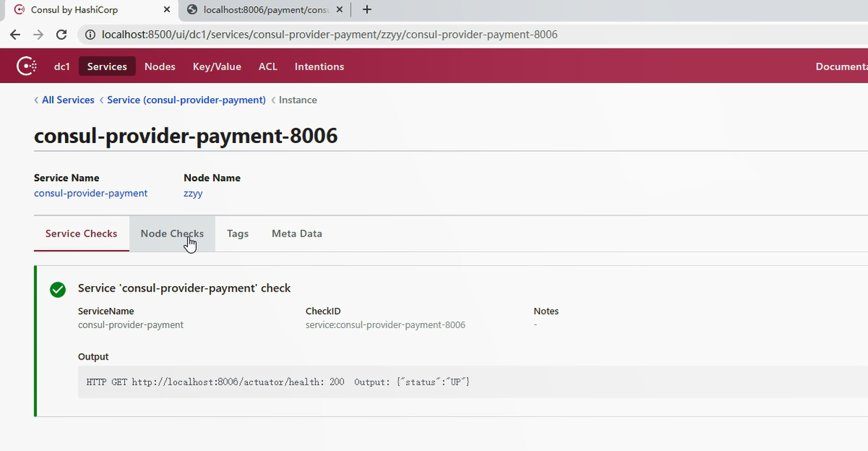Image resolution: width=868 pixels, height=451 pixels.
Task: Click the Notes label in check card
Action: (x=546, y=311)
